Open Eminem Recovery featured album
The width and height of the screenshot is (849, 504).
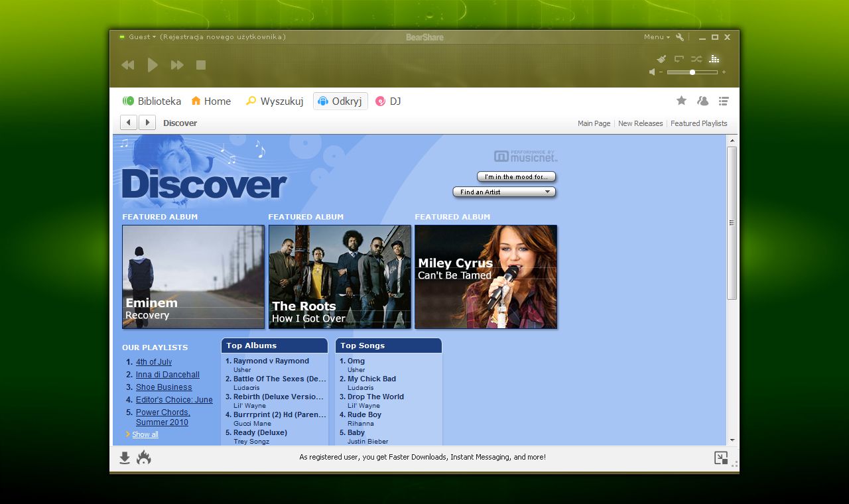pyautogui.click(x=193, y=277)
